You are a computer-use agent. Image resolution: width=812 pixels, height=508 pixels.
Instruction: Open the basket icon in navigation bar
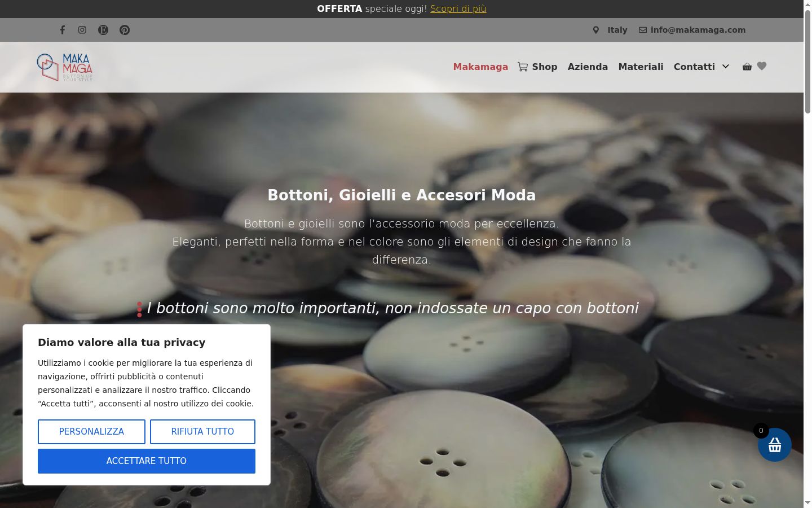[x=747, y=67]
